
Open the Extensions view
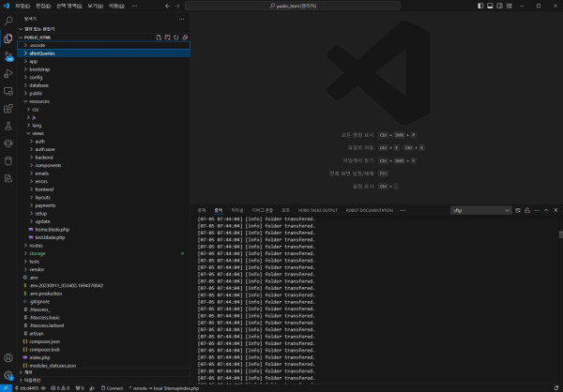pyautogui.click(x=8, y=109)
